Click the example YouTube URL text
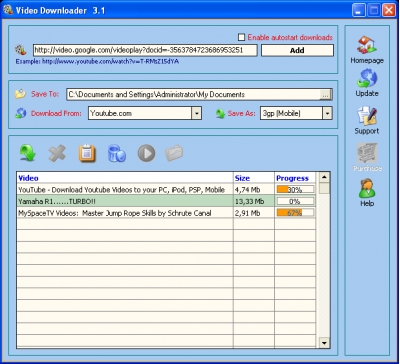Image resolution: width=400 pixels, height=364 pixels. tap(110, 61)
